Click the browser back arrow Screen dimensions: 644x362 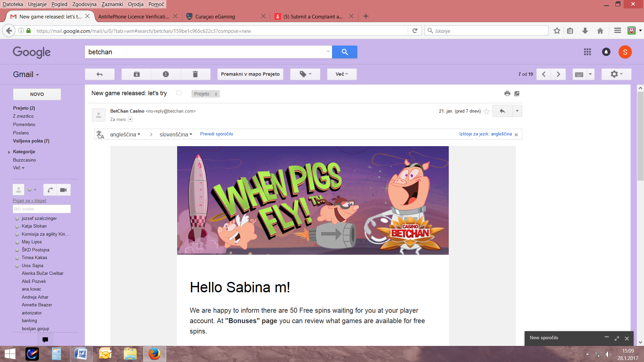point(9,31)
